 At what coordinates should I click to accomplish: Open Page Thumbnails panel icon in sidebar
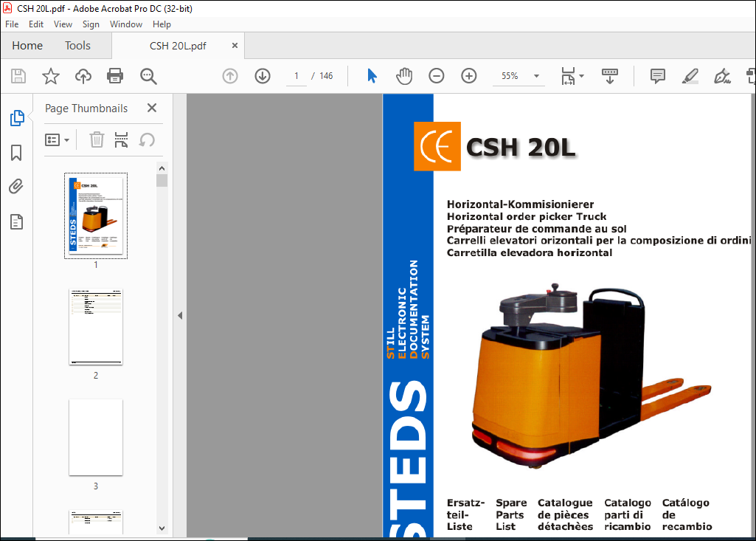pos(17,118)
